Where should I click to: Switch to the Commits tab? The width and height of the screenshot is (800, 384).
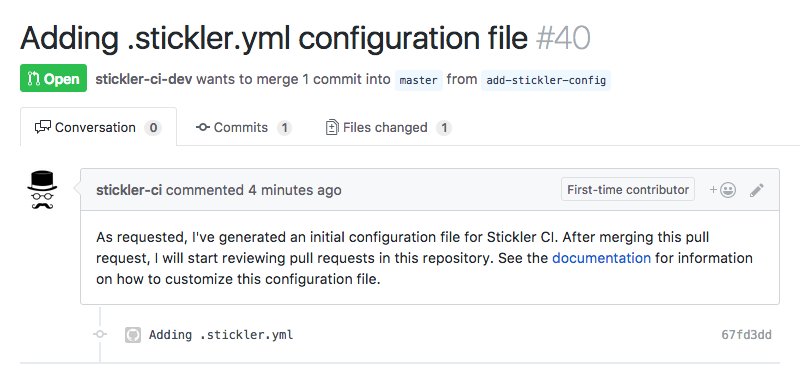(244, 127)
